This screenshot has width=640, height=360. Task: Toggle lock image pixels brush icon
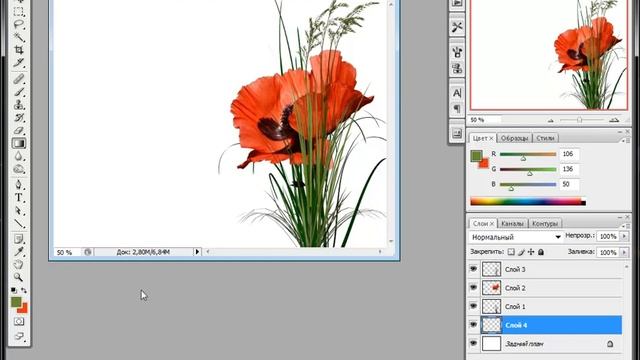[x=521, y=252]
